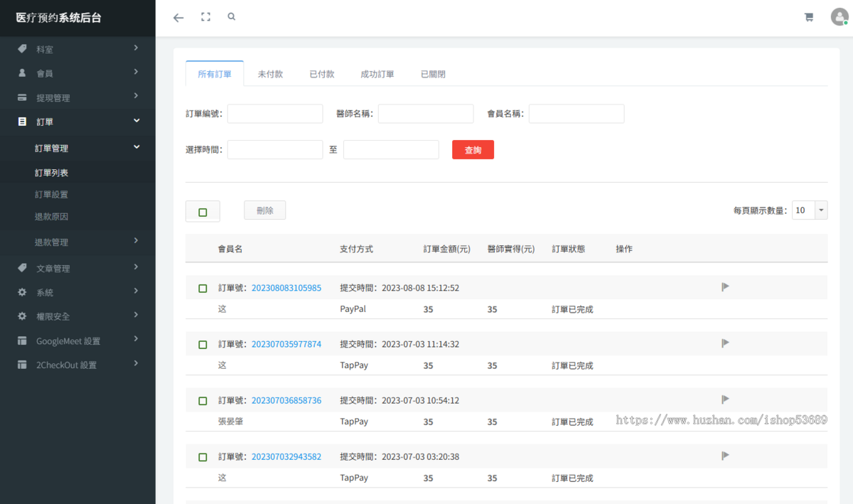This screenshot has width=853, height=504.
Task: Collapse the 訂單管理 submenu
Action: pyautogui.click(x=136, y=147)
